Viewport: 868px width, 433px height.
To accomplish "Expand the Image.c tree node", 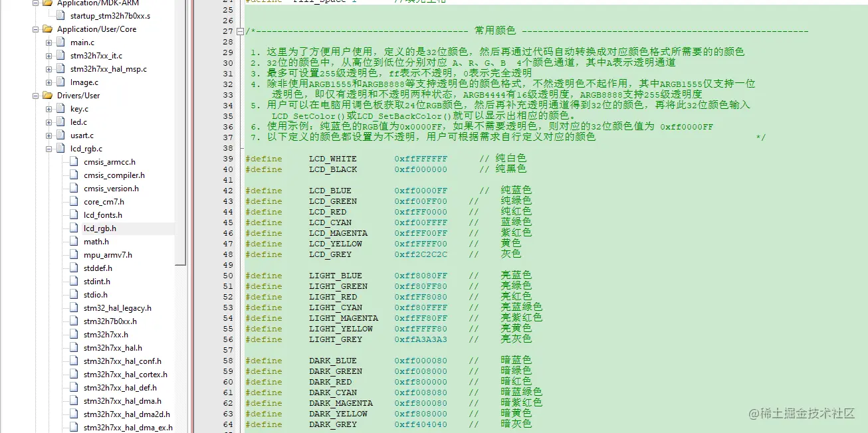I will pyautogui.click(x=49, y=82).
